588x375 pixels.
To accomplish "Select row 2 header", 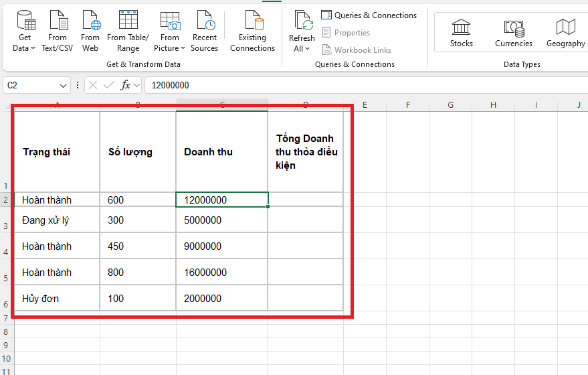I will click(x=5, y=200).
